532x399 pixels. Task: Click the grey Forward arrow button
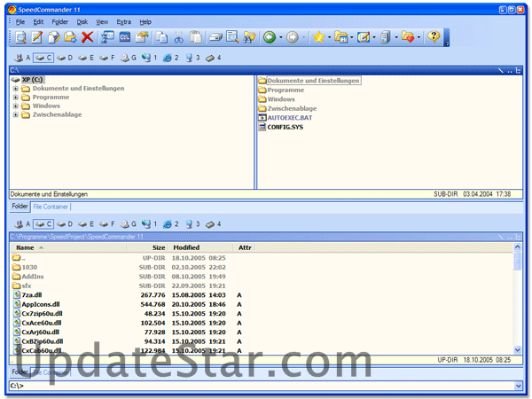pyautogui.click(x=293, y=37)
